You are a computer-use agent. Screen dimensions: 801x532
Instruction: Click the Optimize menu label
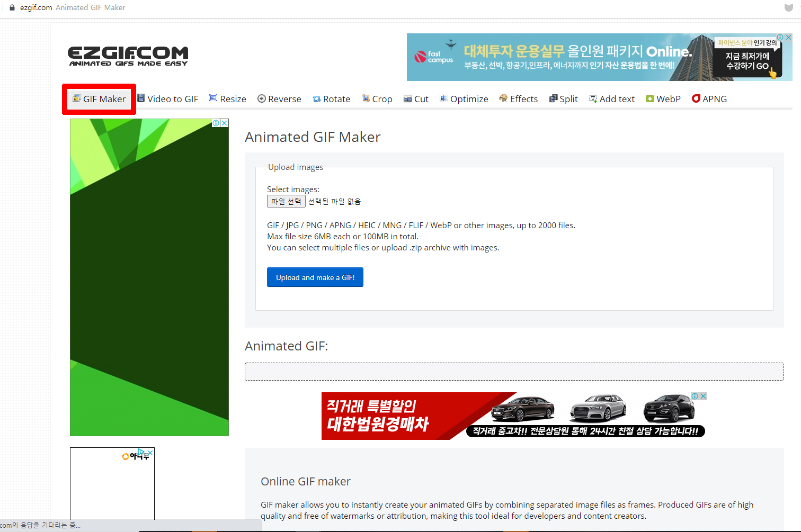pos(469,99)
